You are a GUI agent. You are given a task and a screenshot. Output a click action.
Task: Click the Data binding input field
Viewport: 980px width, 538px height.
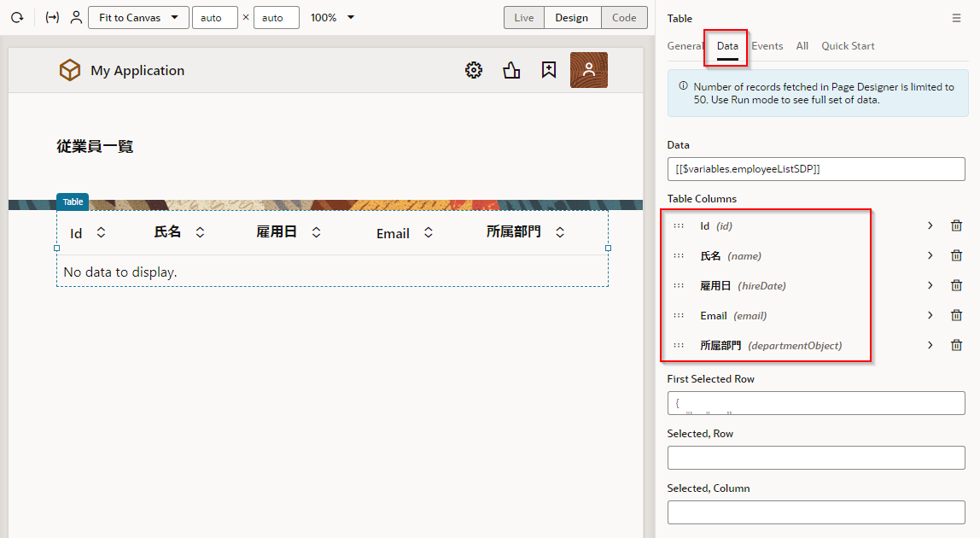[x=815, y=169]
